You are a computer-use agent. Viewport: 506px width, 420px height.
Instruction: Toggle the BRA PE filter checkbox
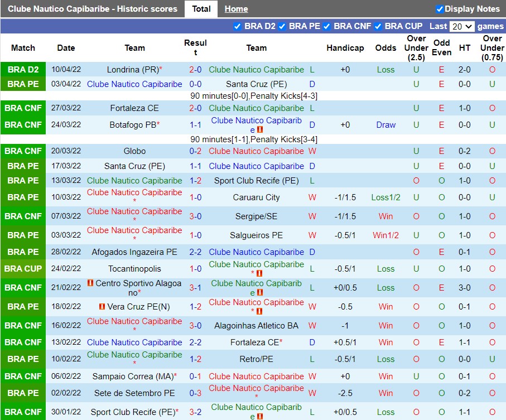click(282, 26)
